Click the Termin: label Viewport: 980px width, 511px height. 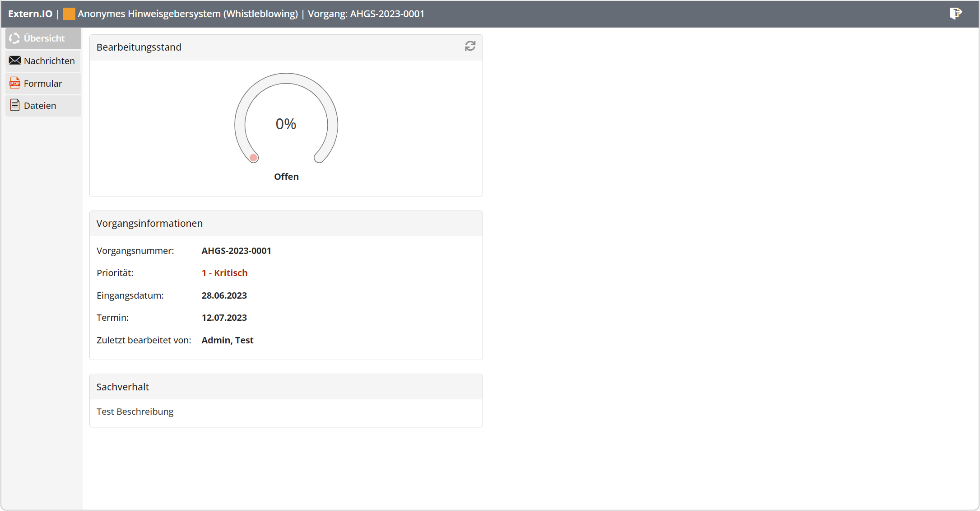point(112,318)
